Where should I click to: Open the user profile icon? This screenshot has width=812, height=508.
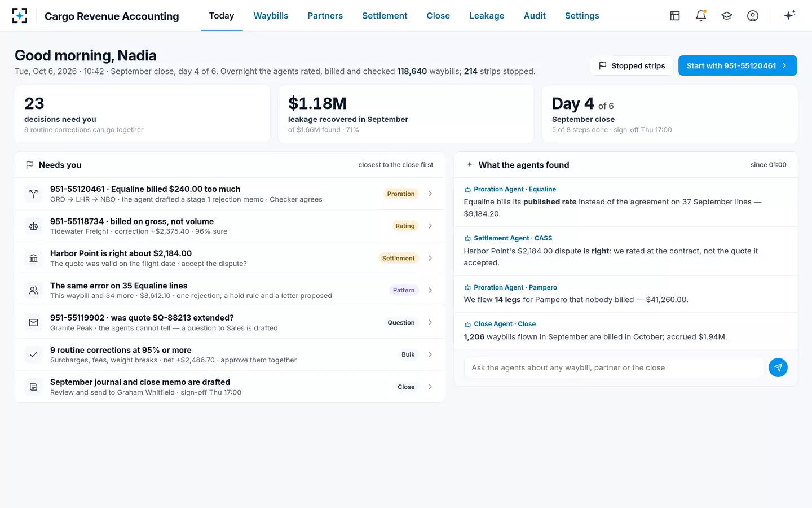pos(753,16)
